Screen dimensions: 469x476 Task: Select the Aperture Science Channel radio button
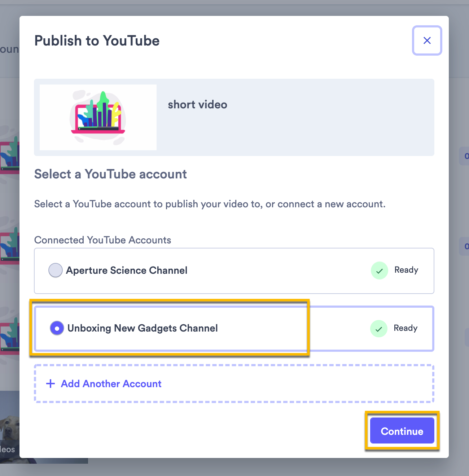pyautogui.click(x=56, y=271)
